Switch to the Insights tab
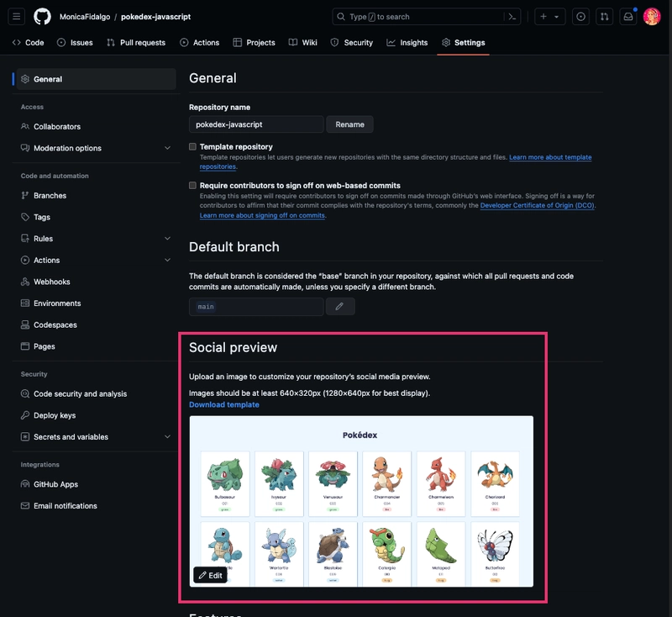Screen dimensions: 672x617 tap(407, 42)
